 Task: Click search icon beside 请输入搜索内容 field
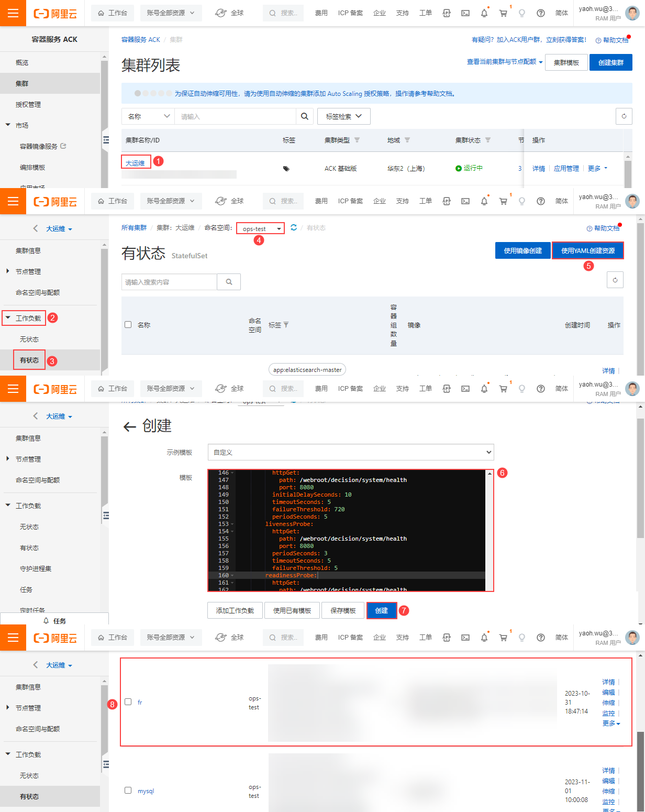point(229,282)
